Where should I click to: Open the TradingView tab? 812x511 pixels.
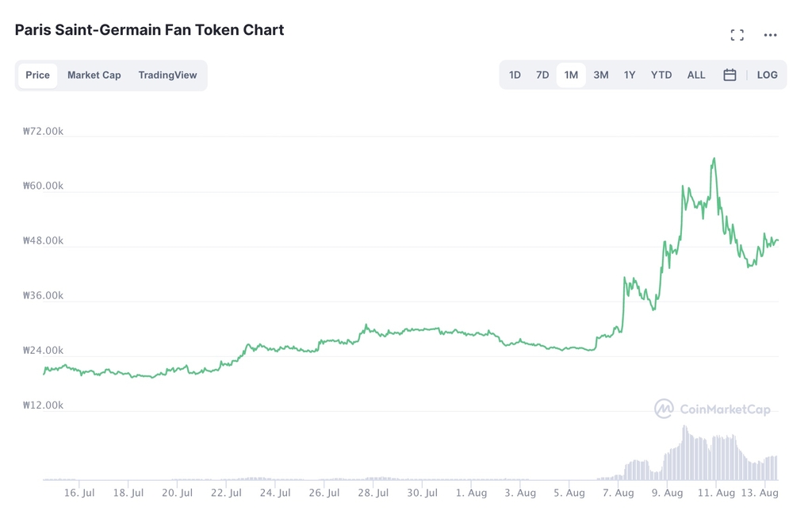coord(167,75)
